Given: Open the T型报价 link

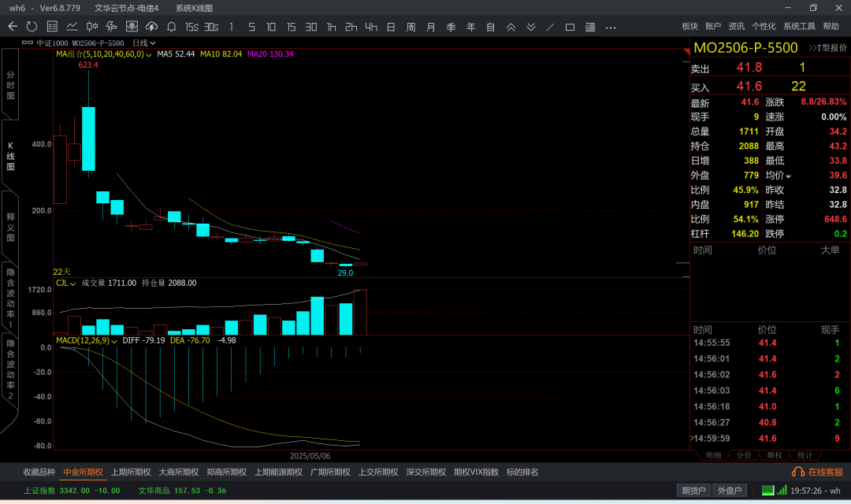Looking at the screenshot, I should [x=827, y=48].
